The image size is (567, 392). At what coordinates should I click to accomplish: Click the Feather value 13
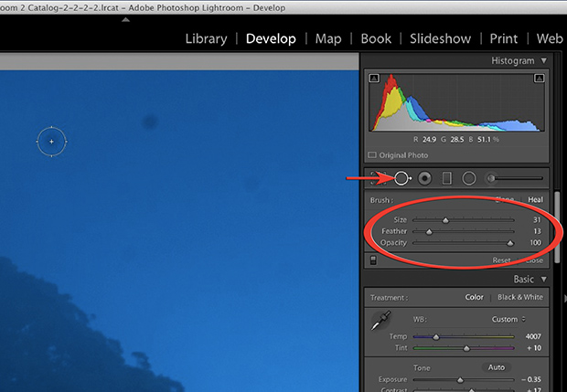pyautogui.click(x=537, y=231)
